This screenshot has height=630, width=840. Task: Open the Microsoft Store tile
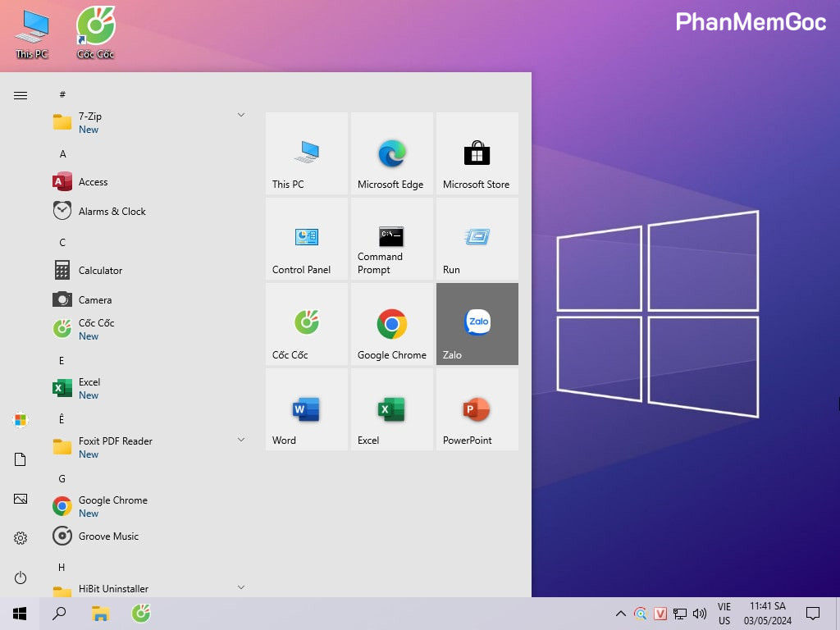tap(477, 153)
